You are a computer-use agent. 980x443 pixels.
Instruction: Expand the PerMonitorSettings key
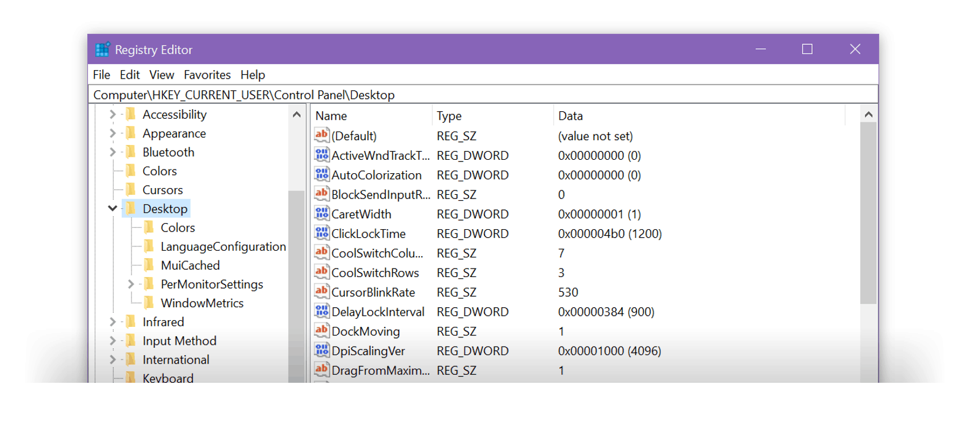pyautogui.click(x=130, y=284)
